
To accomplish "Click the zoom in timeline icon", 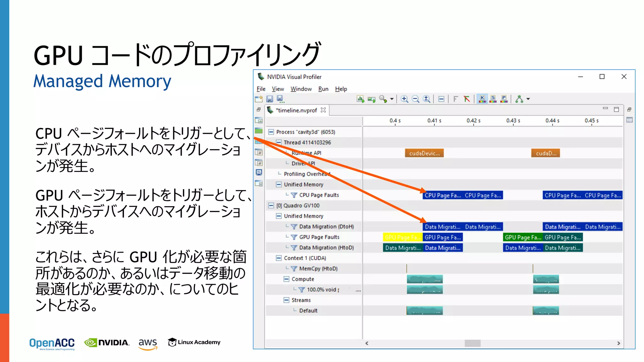I will (404, 99).
